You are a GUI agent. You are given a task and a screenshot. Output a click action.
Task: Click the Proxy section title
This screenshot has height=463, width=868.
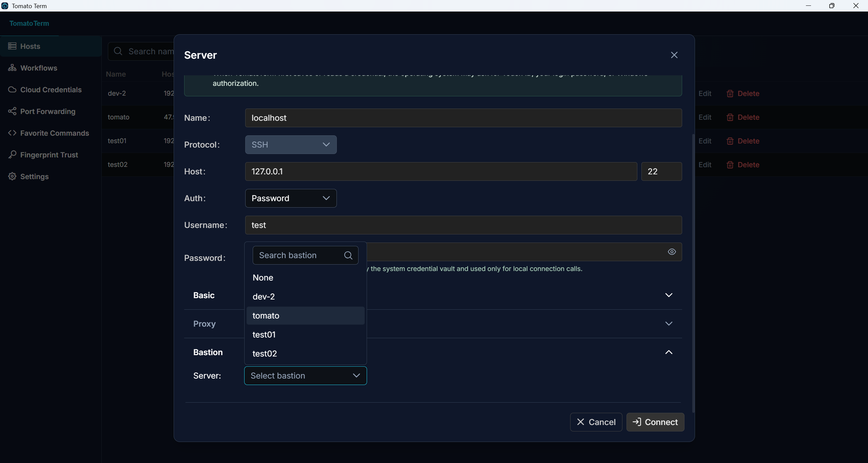tap(204, 324)
